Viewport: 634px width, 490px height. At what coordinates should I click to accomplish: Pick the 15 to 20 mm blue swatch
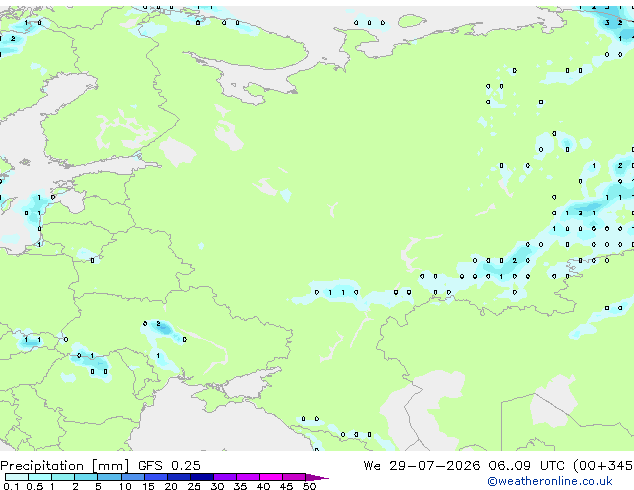[155, 477]
